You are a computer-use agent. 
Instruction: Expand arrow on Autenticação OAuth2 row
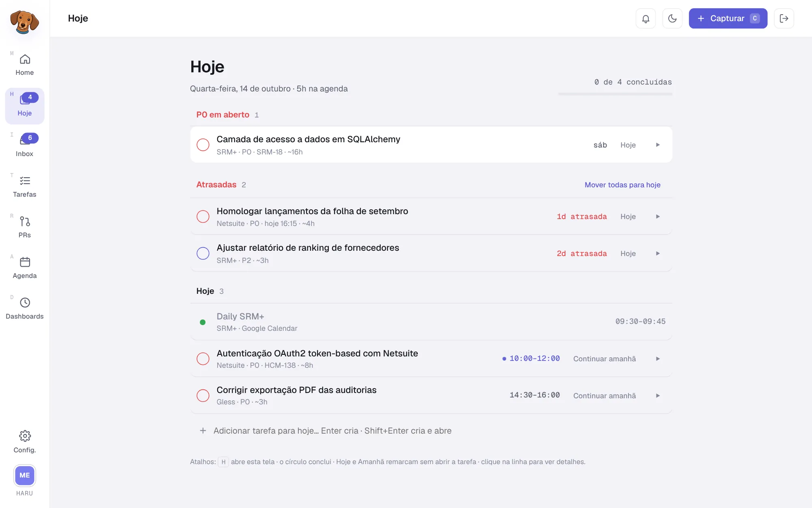pyautogui.click(x=658, y=359)
